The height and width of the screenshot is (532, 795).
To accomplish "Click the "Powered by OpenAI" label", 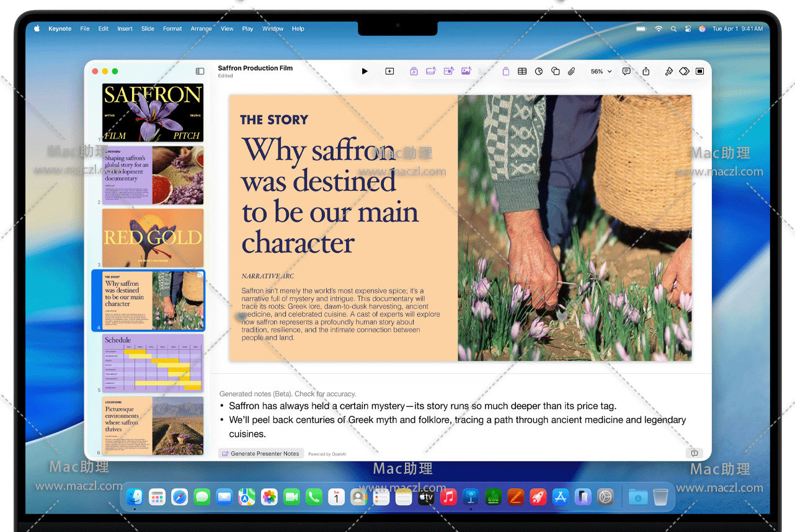I will tap(327, 454).
